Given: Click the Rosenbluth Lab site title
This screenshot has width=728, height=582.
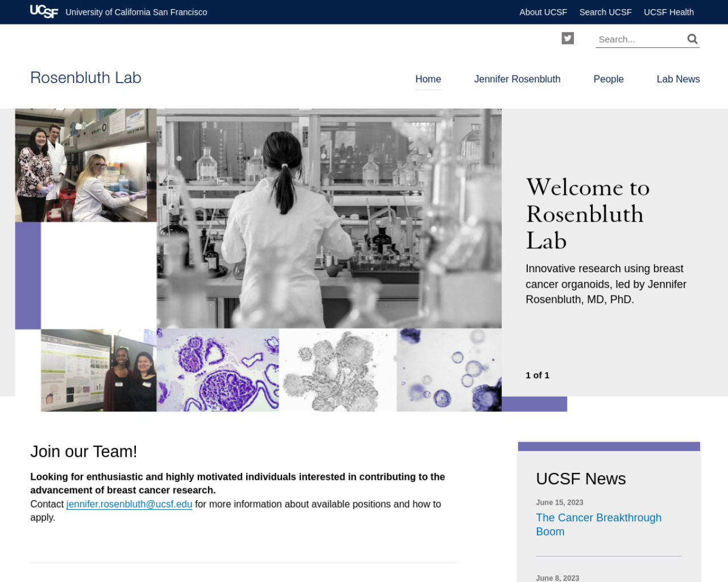Looking at the screenshot, I should pos(86,78).
